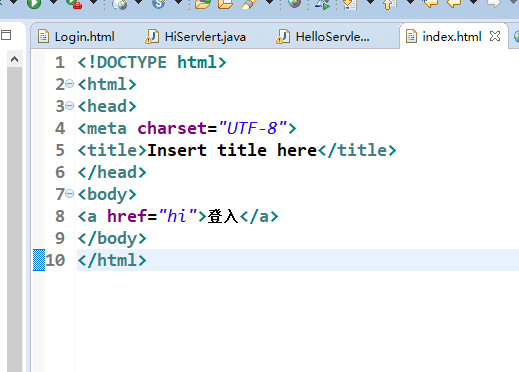
Task: Click the href attribute on line 8
Action: 127,216
